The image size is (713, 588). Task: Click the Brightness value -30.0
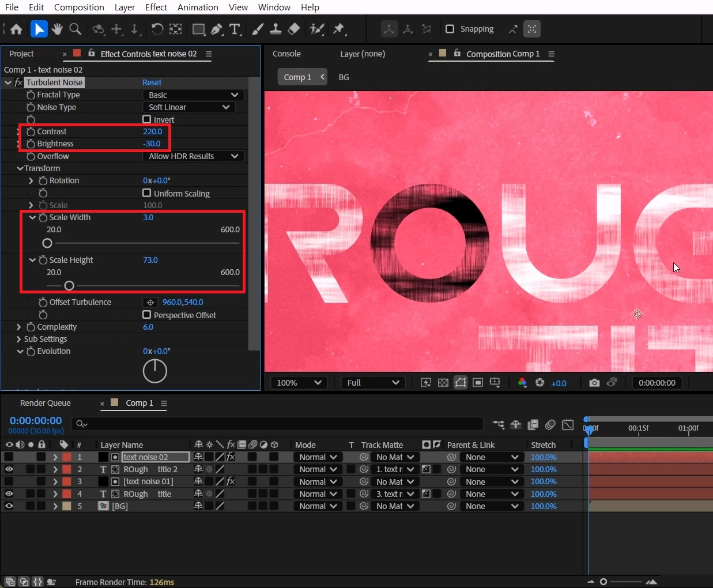(152, 144)
